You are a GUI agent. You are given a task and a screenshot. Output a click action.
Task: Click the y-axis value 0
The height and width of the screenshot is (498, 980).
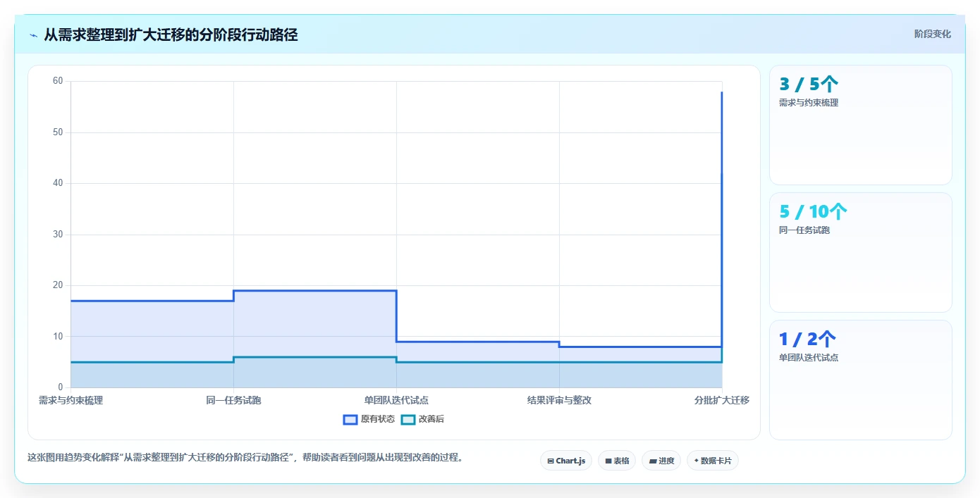(x=61, y=387)
